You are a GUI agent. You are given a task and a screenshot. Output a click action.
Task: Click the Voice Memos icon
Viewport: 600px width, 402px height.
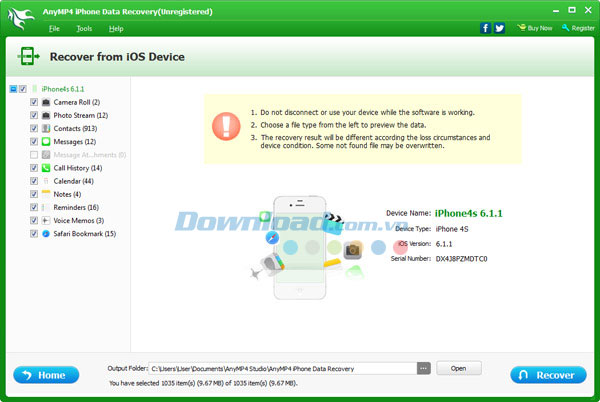point(46,220)
